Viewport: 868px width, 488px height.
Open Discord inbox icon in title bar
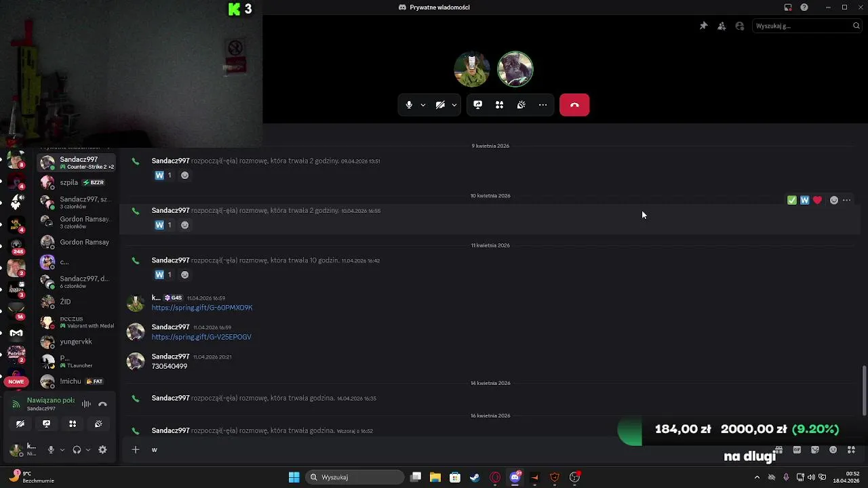click(x=788, y=7)
